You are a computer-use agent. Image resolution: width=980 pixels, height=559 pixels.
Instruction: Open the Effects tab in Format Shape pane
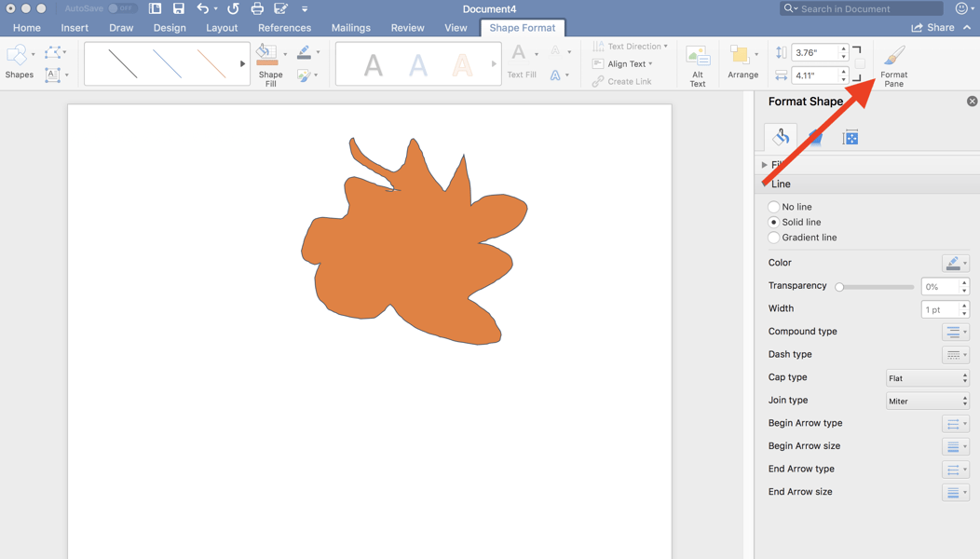[814, 137]
